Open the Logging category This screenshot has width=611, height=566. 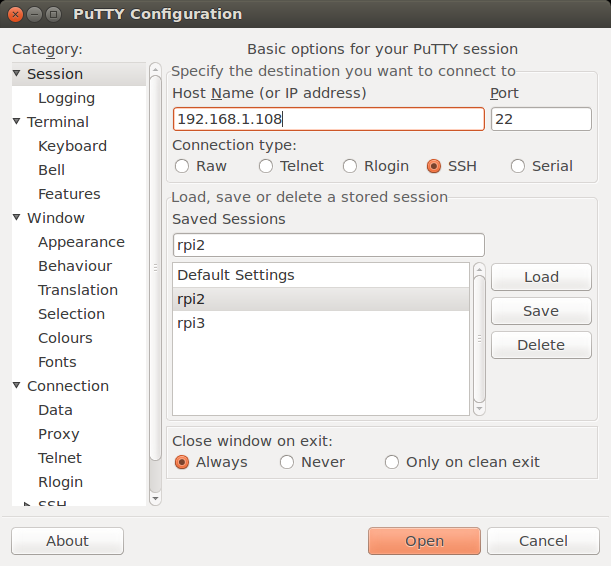tap(66, 98)
